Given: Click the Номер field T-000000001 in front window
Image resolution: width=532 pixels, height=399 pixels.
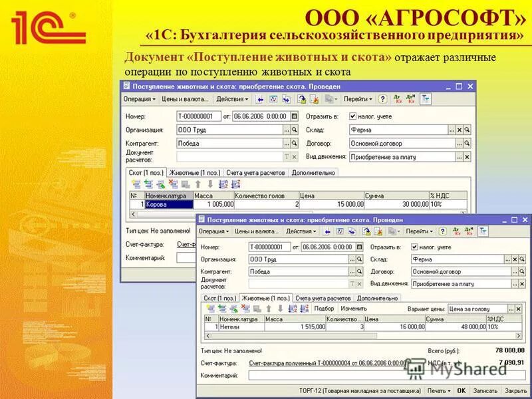Looking at the screenshot, I should (x=270, y=247).
